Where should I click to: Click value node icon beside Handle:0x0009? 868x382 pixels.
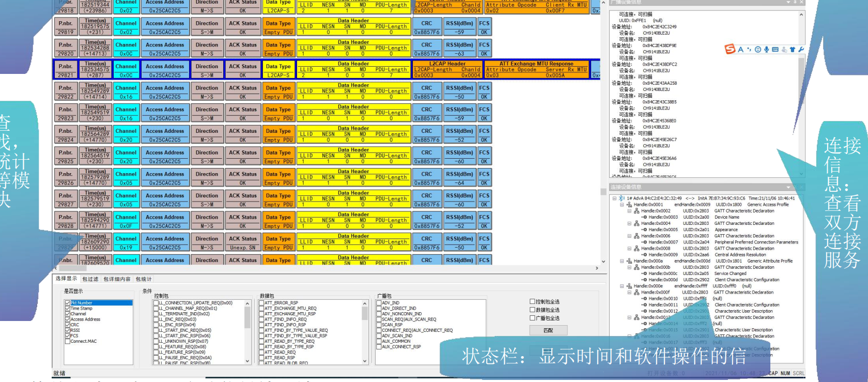pyautogui.click(x=644, y=255)
